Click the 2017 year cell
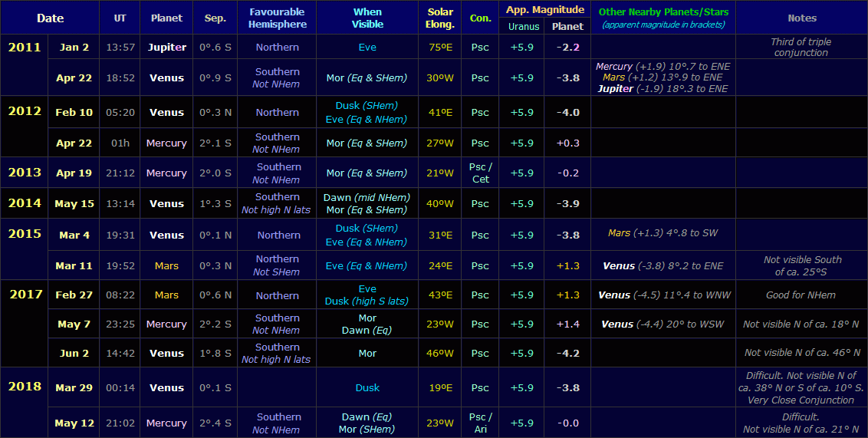 click(x=25, y=295)
